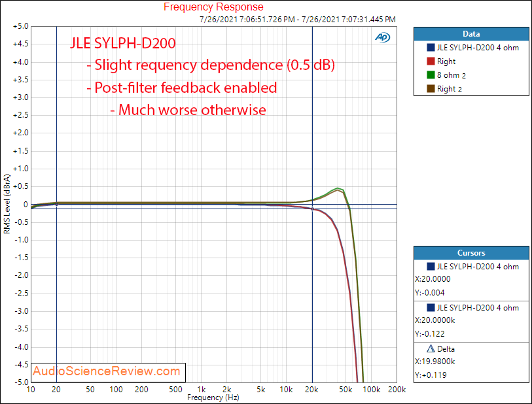Click cursor value 'X:20.0000k'
The height and width of the screenshot is (404, 532).
click(x=434, y=320)
